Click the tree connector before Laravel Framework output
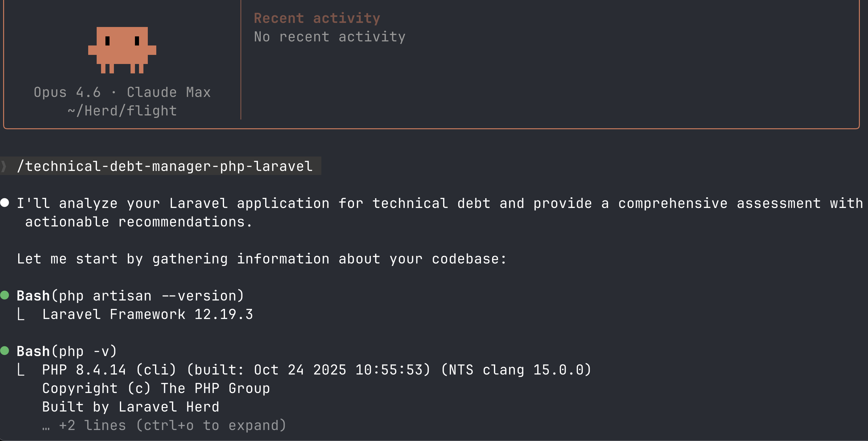The image size is (868, 441). (x=21, y=314)
